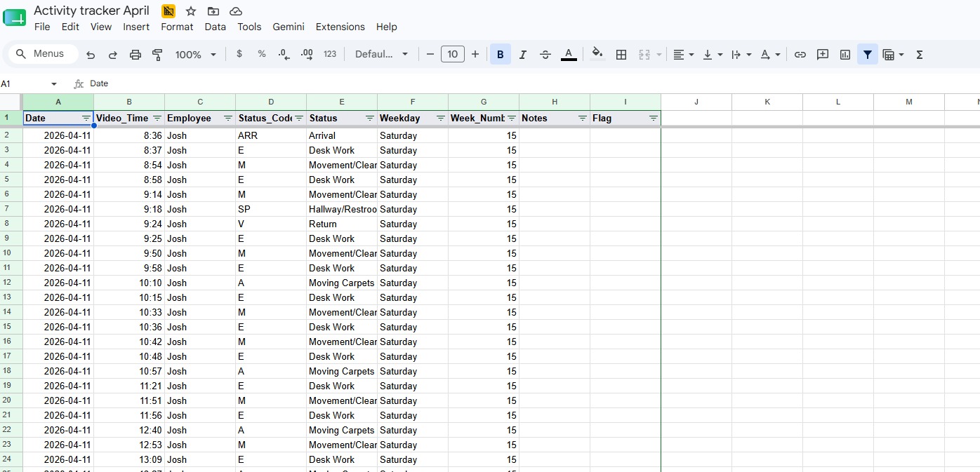This screenshot has height=472, width=980.
Task: Open the View menu
Action: [101, 27]
